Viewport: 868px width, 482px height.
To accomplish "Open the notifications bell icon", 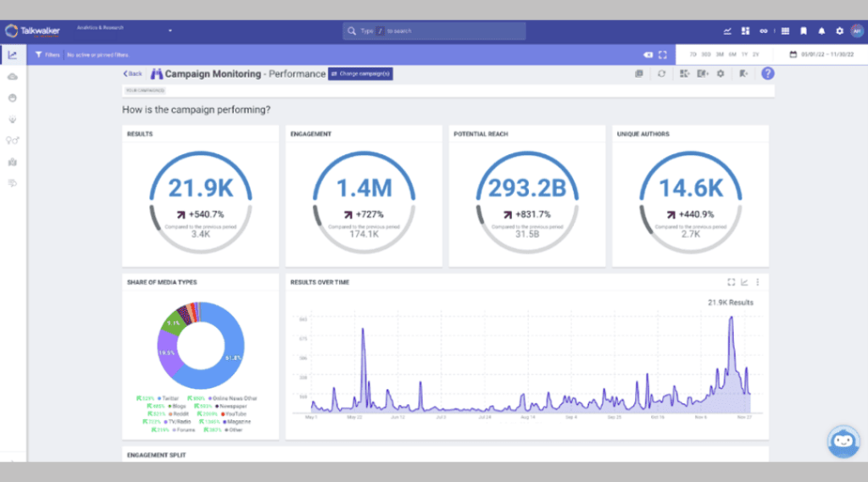I will pyautogui.click(x=821, y=31).
